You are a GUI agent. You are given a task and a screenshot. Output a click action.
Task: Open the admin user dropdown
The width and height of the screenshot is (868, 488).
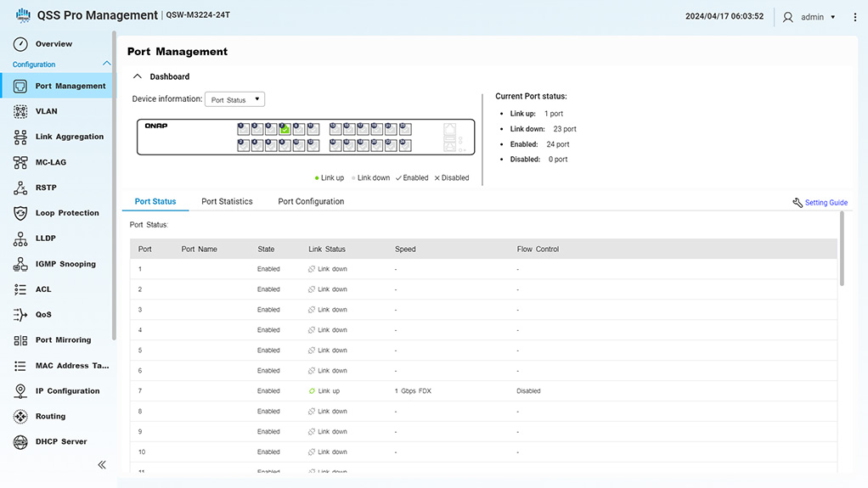click(811, 17)
